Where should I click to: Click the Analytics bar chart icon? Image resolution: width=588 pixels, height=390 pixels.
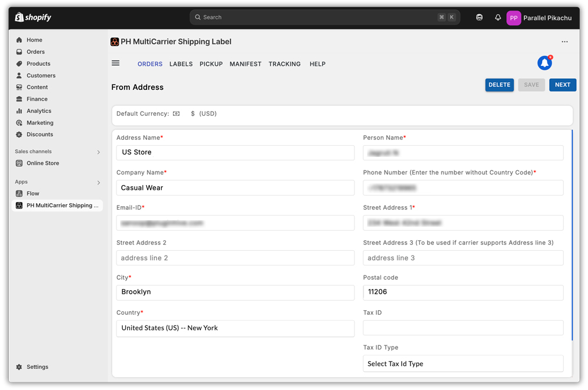[x=19, y=111]
